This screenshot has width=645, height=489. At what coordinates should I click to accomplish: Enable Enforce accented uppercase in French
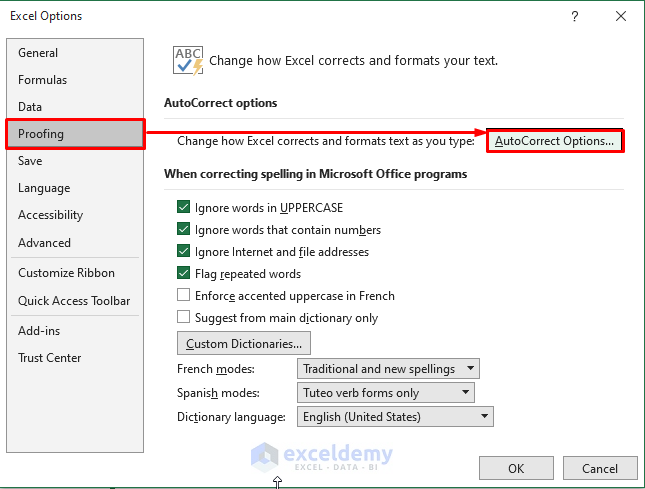tap(184, 296)
